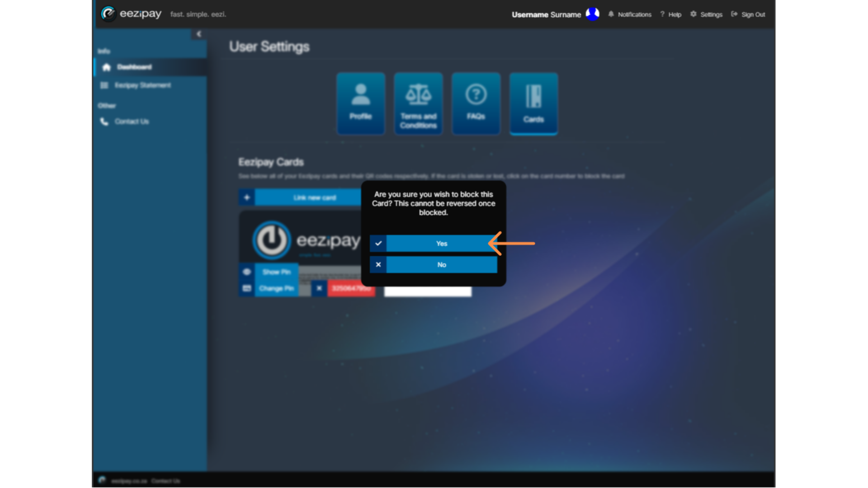Open the user avatar next to Username Surname
Viewport: 868px width, 488px height.
(592, 14)
